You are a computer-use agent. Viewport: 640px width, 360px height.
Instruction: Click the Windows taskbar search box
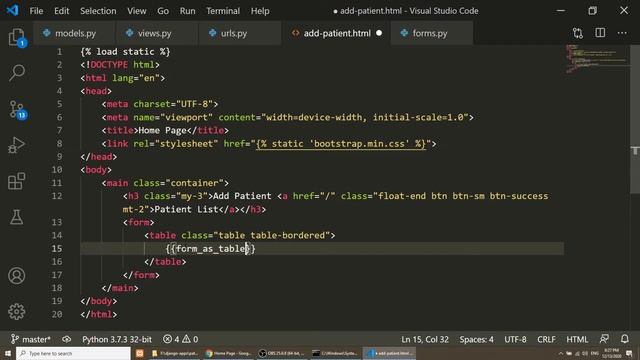coord(73,353)
